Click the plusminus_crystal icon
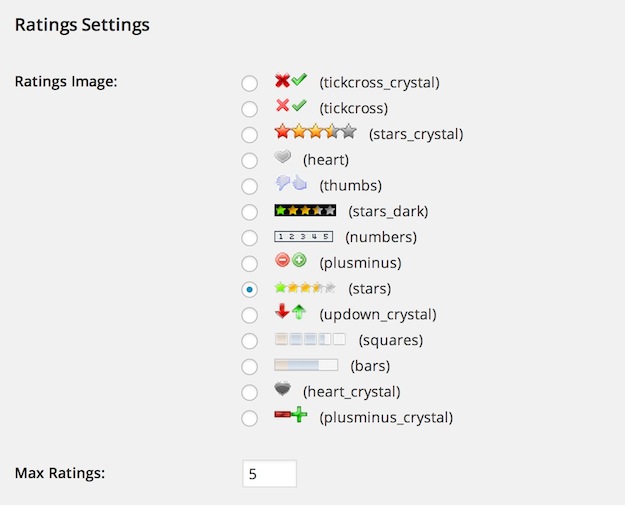 [291, 415]
